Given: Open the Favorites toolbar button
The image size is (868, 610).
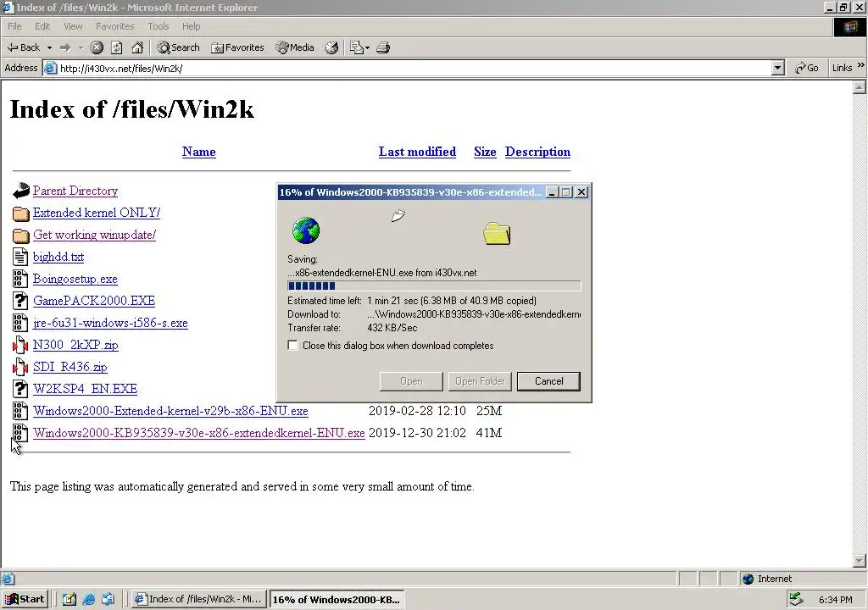Looking at the screenshot, I should pyautogui.click(x=237, y=47).
